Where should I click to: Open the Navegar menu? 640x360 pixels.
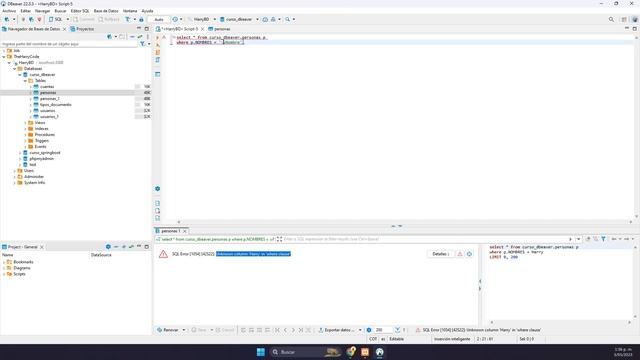tap(42, 11)
